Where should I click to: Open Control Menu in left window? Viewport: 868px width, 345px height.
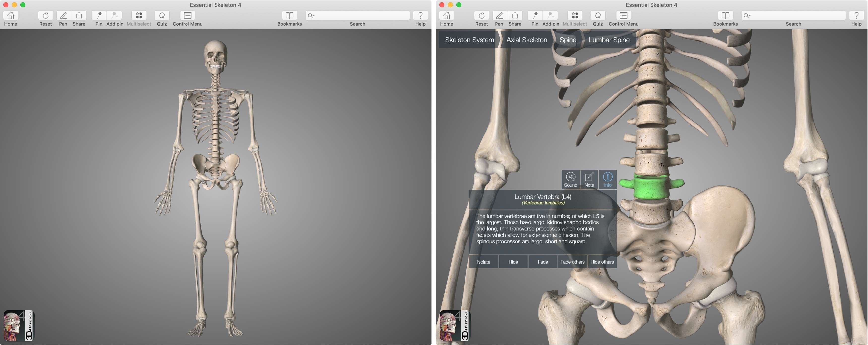tap(188, 15)
